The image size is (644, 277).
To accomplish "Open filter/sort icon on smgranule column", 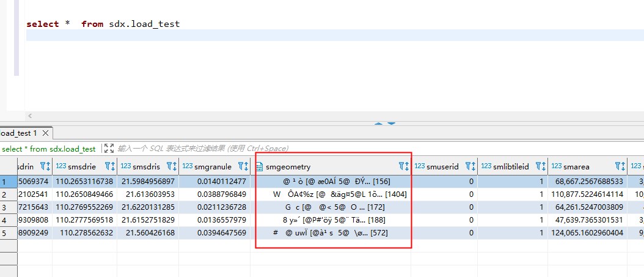I will 243,166.
